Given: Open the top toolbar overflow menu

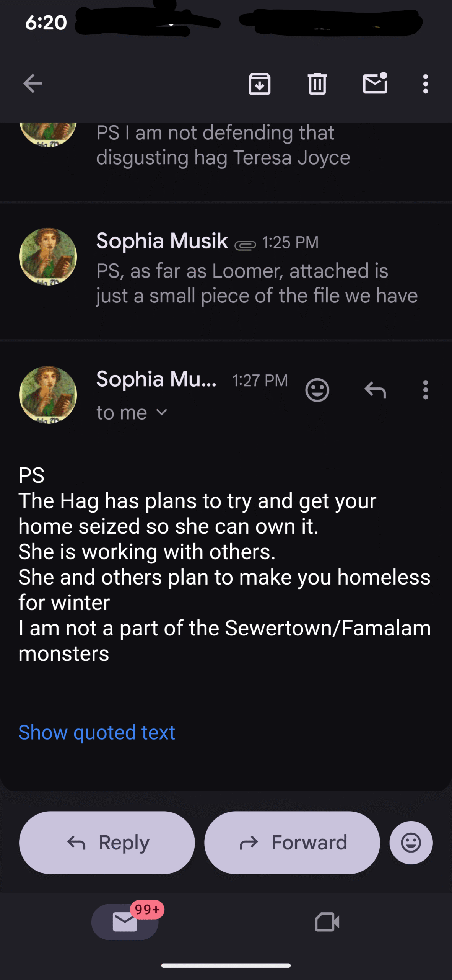Looking at the screenshot, I should coord(425,83).
